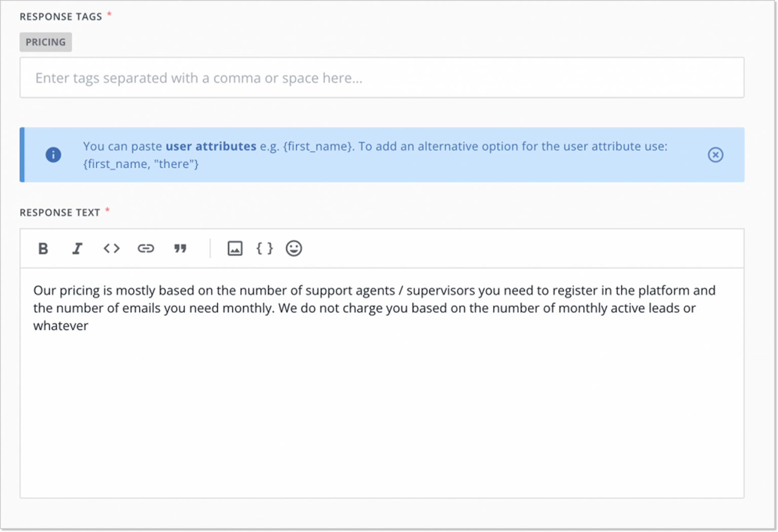The width and height of the screenshot is (778, 532).
Task: Insert user attribute with curly braces icon
Action: click(x=264, y=248)
